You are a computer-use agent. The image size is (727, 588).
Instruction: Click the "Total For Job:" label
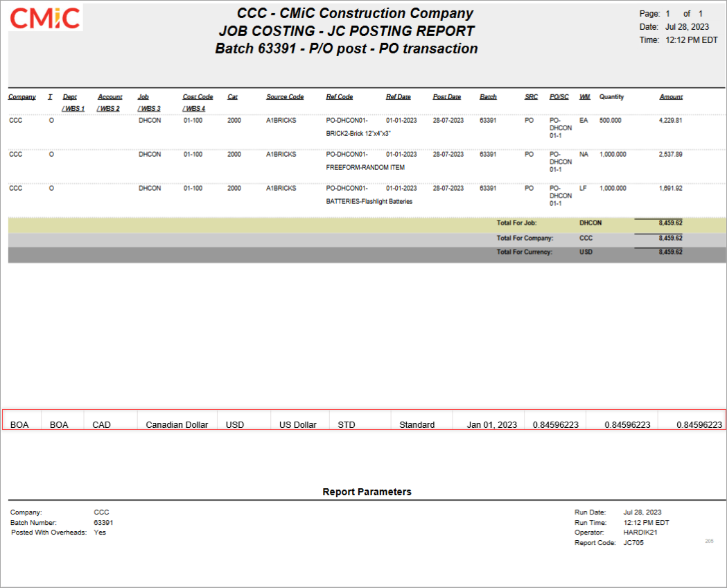[x=516, y=223]
